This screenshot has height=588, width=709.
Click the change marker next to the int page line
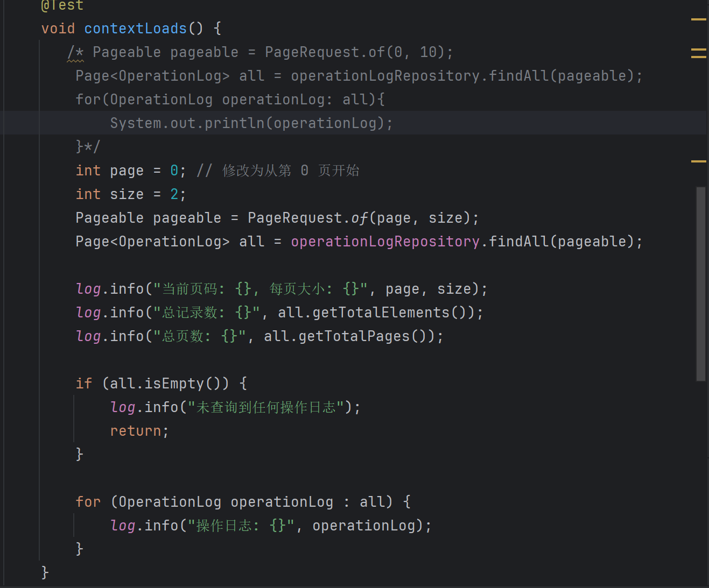pos(699,160)
